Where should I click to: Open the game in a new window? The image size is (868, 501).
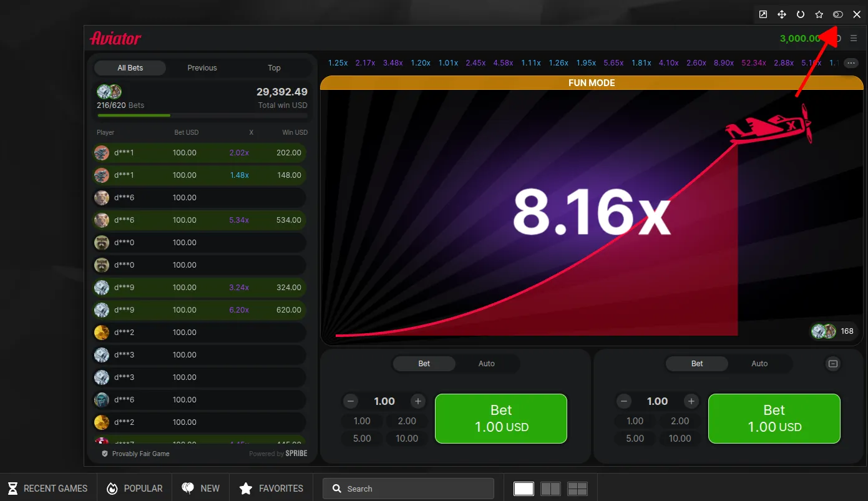click(763, 14)
